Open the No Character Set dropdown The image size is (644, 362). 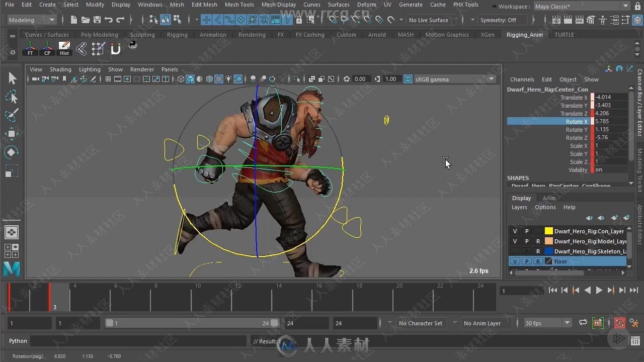click(x=421, y=323)
